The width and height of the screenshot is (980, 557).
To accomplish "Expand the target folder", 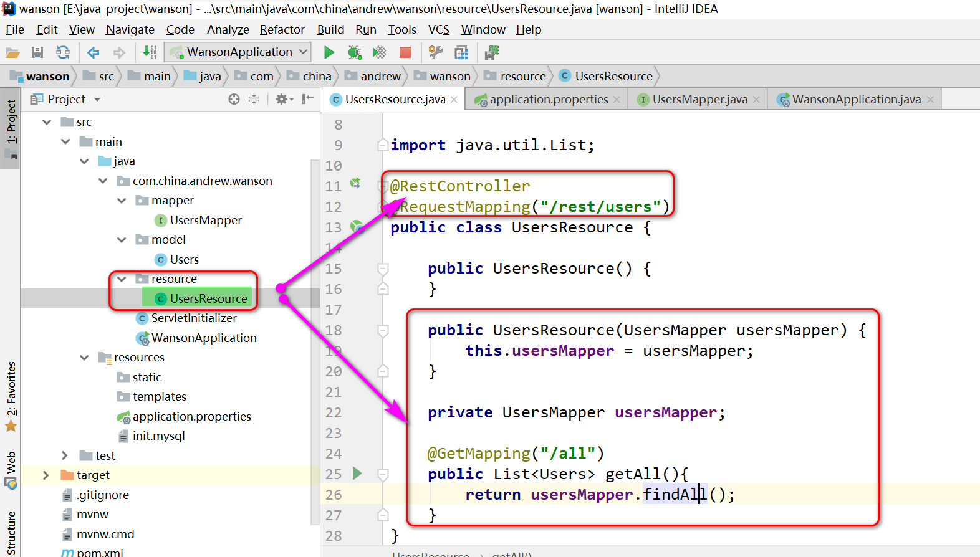I will [46, 475].
